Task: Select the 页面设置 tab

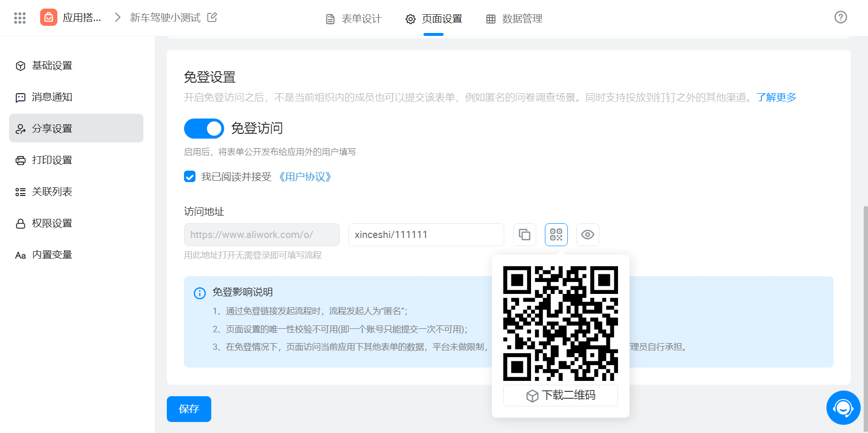Action: click(x=434, y=19)
